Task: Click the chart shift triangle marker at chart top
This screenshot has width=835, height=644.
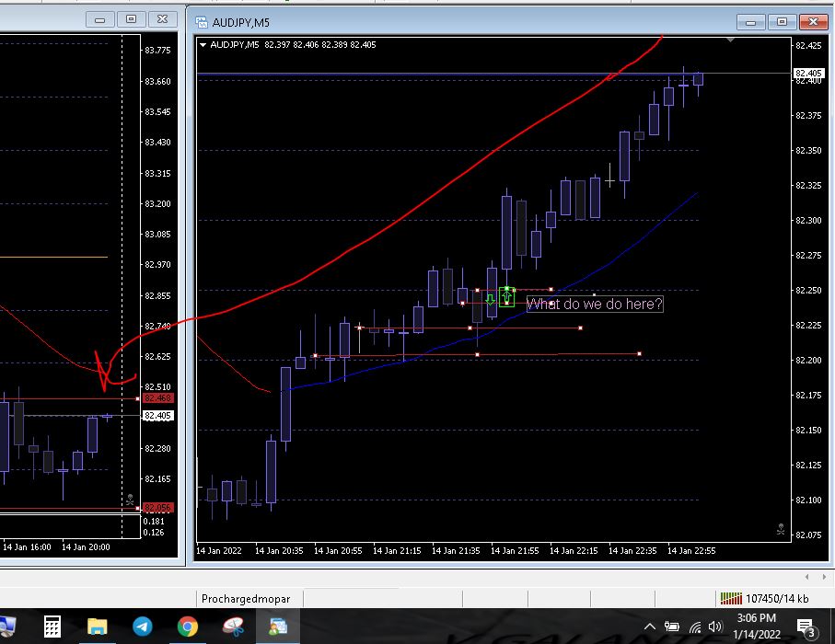Action: tap(731, 40)
